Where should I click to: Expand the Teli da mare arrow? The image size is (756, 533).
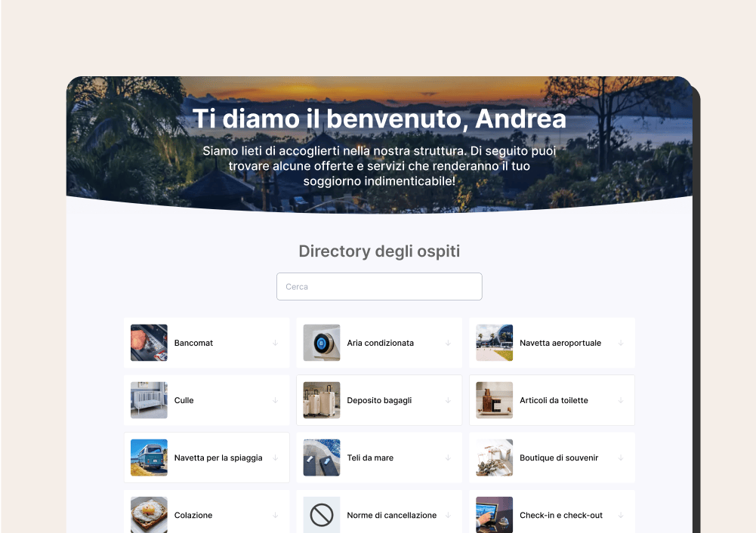tap(448, 458)
